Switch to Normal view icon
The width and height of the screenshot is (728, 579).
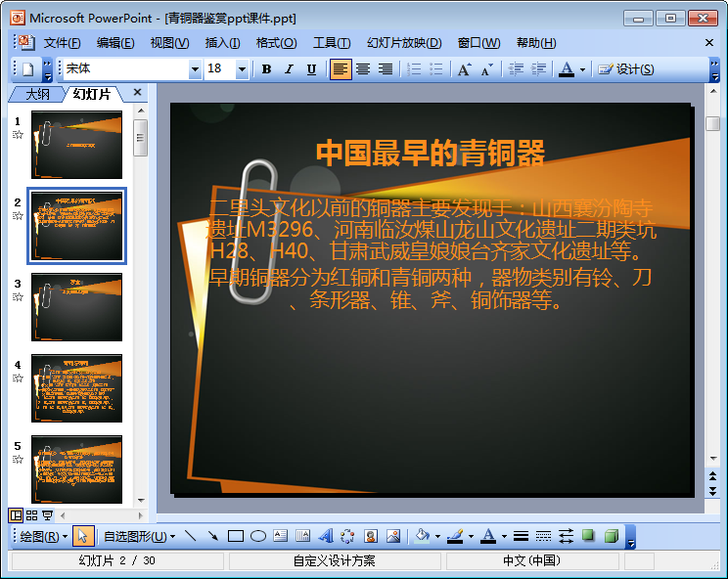click(x=16, y=515)
